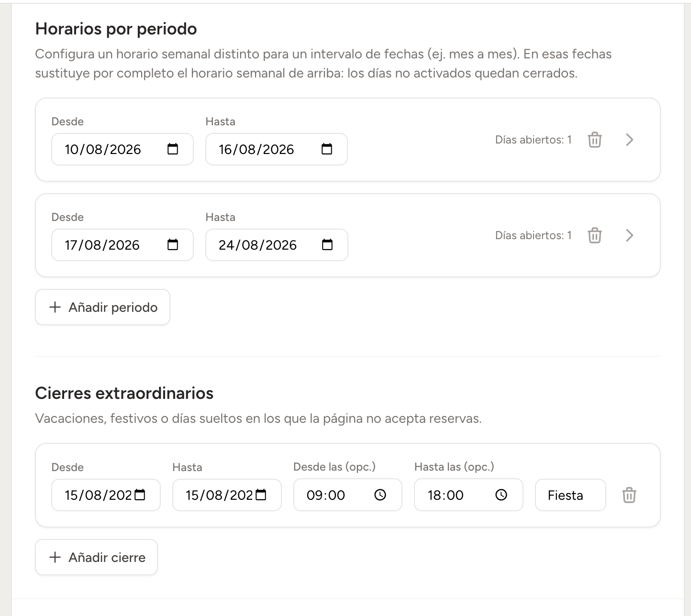The image size is (691, 616).
Task: Open calendar picker for Hasta 24/08/2026
Action: (x=327, y=245)
